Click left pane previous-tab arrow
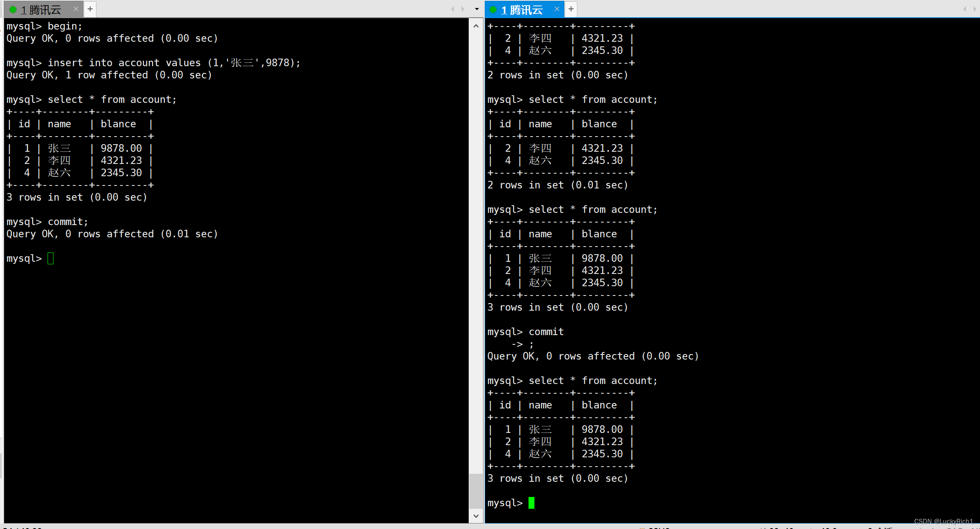 pos(453,9)
